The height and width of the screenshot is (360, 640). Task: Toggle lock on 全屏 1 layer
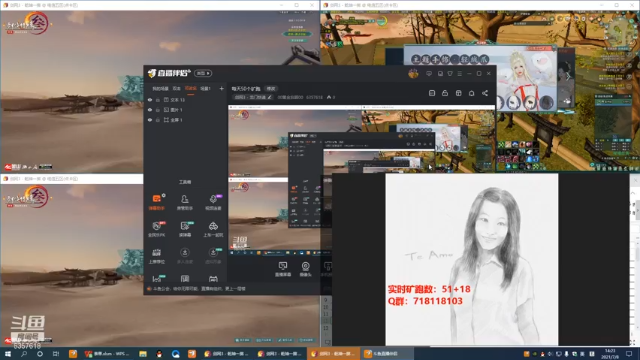pos(158,120)
